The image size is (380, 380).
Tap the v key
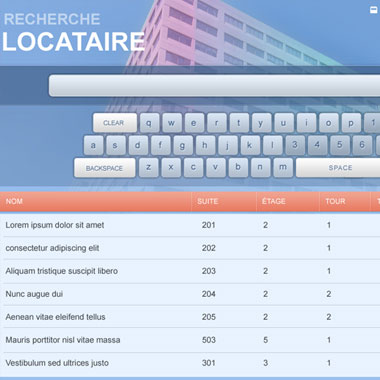click(x=216, y=168)
